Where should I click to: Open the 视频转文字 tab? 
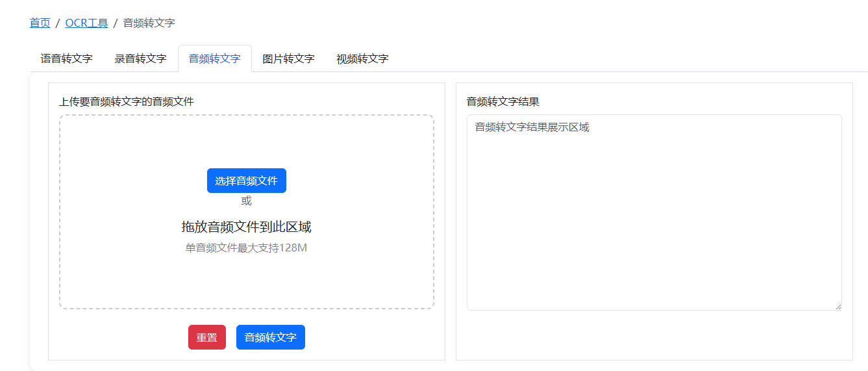(x=363, y=58)
